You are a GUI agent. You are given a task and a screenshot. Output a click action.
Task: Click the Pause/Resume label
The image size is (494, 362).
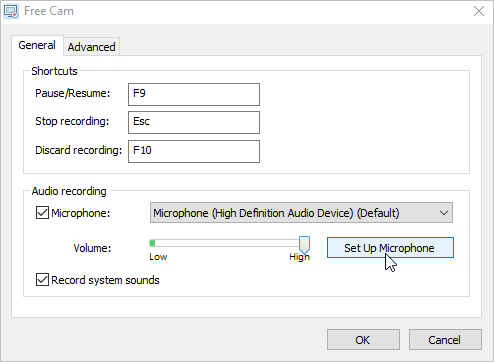(73, 93)
